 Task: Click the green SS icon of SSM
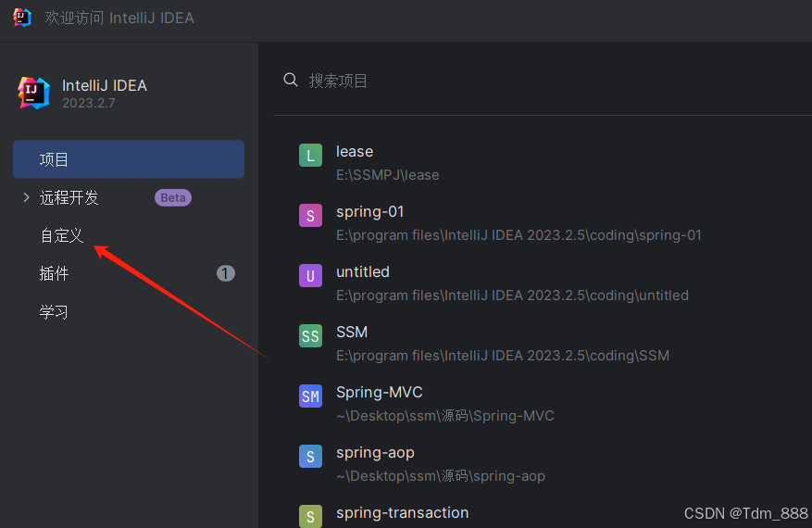pos(311,335)
